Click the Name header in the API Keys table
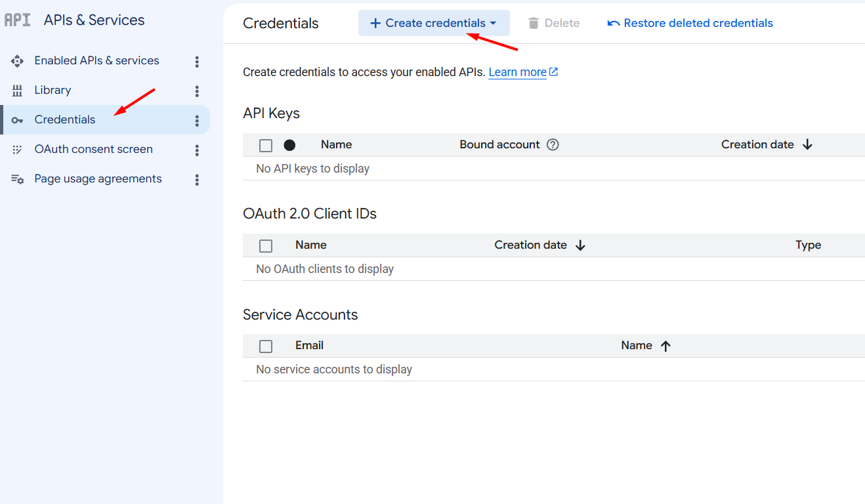 click(337, 144)
